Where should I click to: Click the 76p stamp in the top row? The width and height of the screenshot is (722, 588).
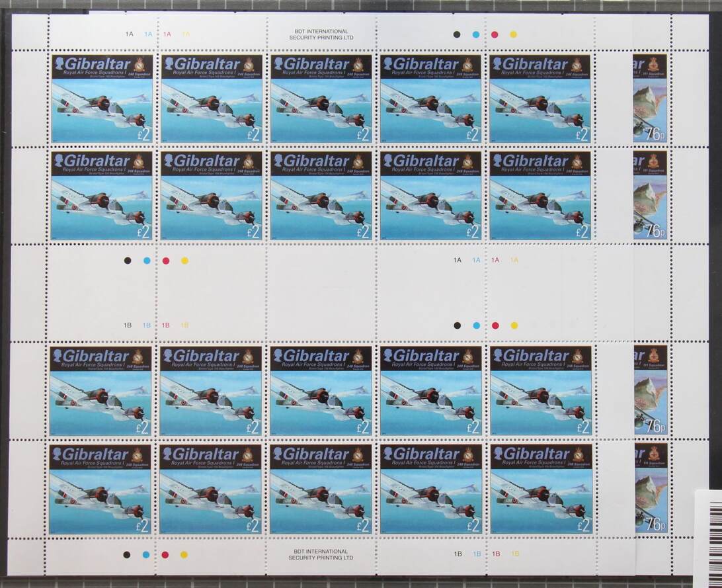coord(650,99)
